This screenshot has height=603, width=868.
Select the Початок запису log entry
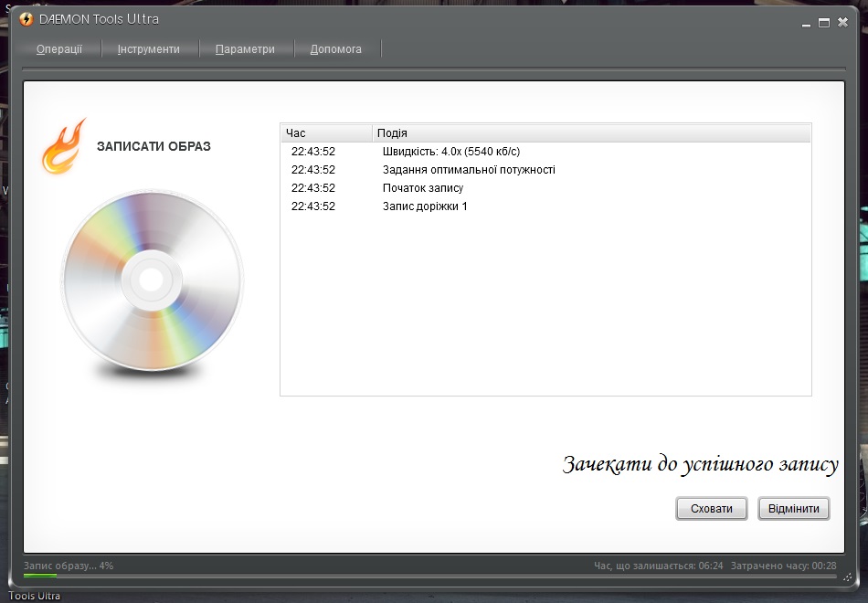click(x=422, y=188)
